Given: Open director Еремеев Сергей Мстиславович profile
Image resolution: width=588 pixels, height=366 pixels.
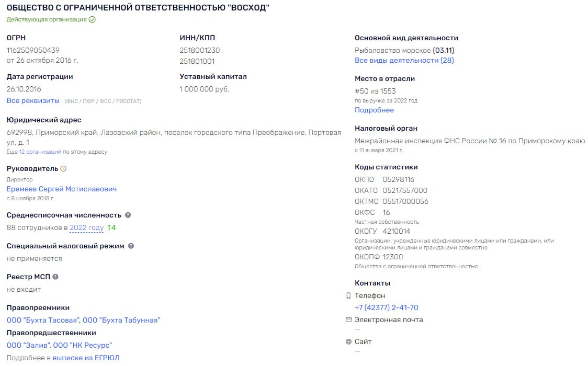Looking at the screenshot, I should click(x=62, y=189).
